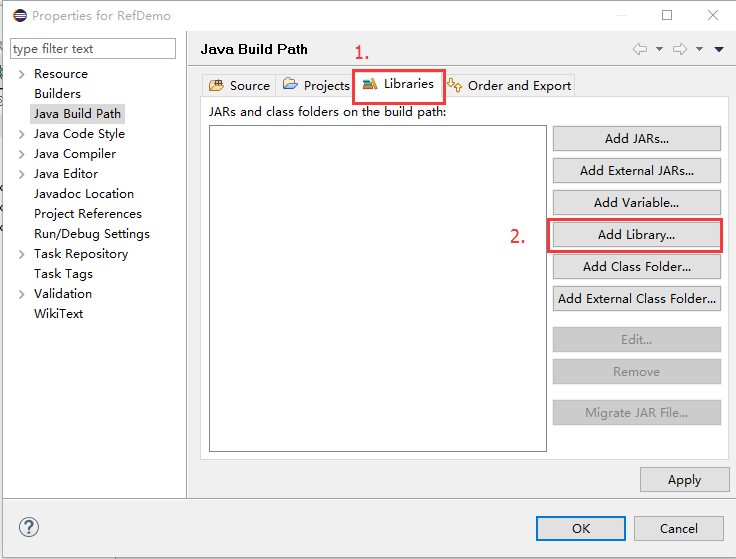
Task: Select WikiText tree item
Action: pyautogui.click(x=58, y=314)
